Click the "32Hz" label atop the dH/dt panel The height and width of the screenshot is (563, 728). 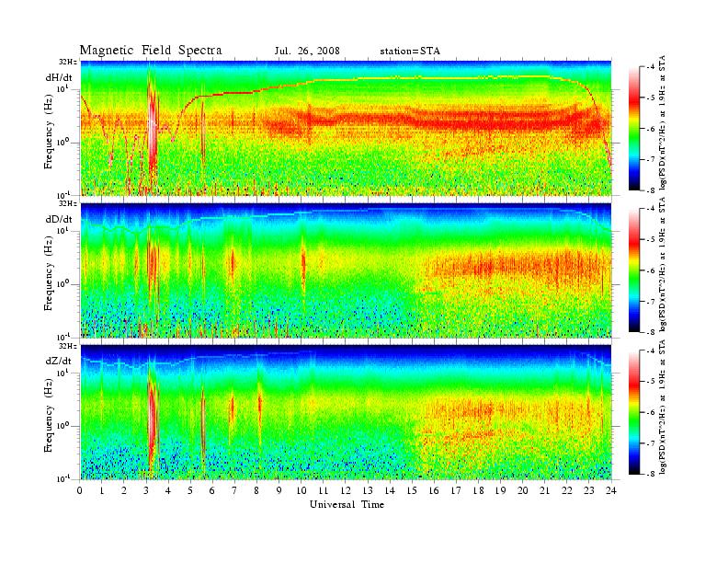[68, 62]
